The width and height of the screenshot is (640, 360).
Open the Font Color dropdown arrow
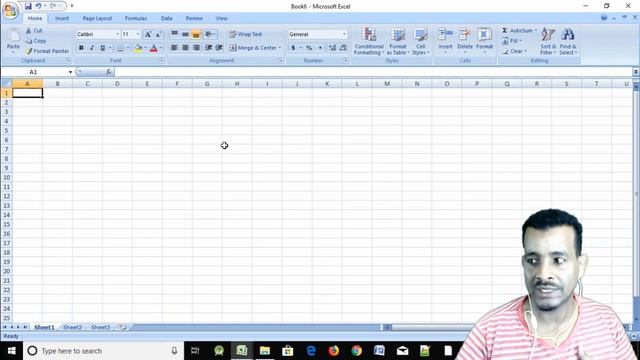(x=161, y=48)
